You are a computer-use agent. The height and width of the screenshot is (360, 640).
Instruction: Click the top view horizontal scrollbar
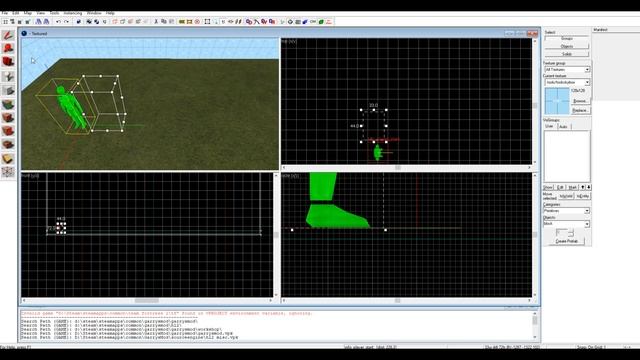[x=407, y=168]
